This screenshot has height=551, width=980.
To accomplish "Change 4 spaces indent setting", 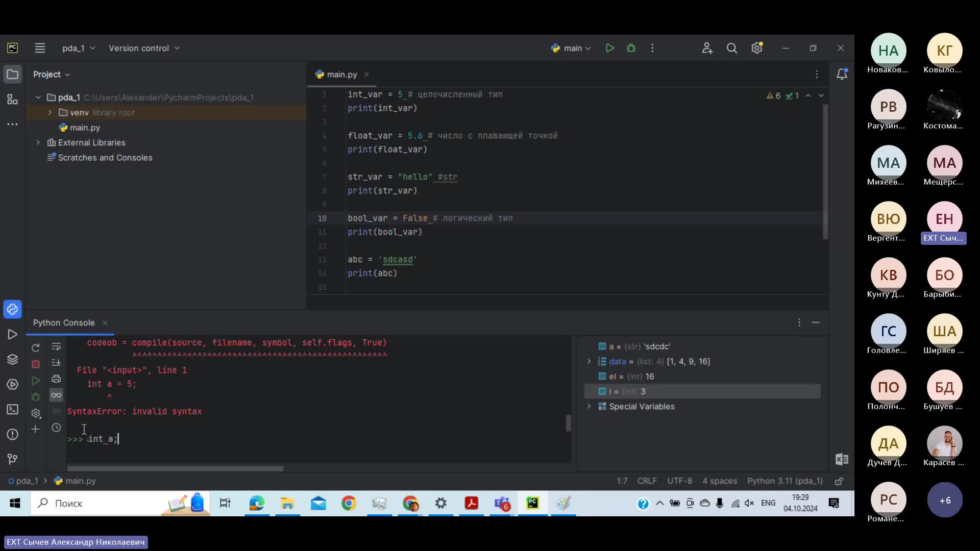I will point(720,481).
